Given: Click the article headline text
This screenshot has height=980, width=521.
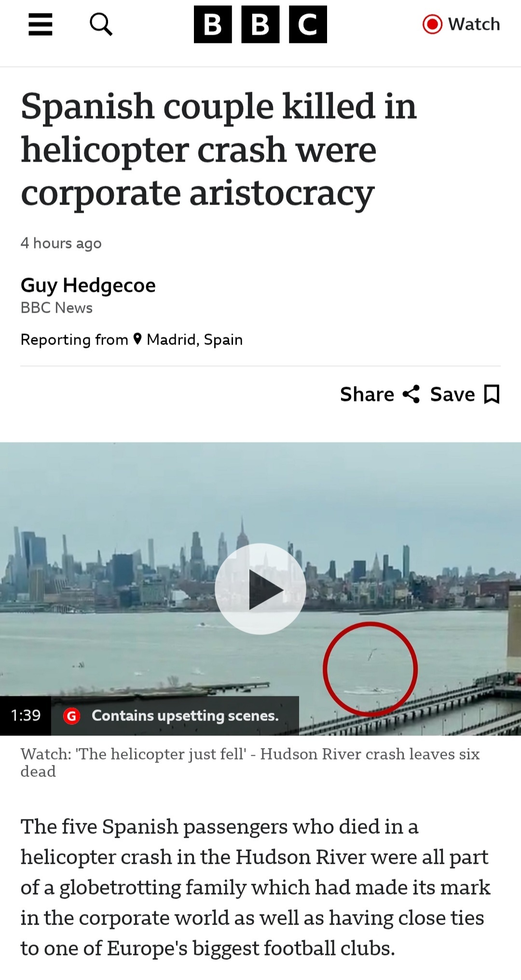Looking at the screenshot, I should click(x=219, y=150).
